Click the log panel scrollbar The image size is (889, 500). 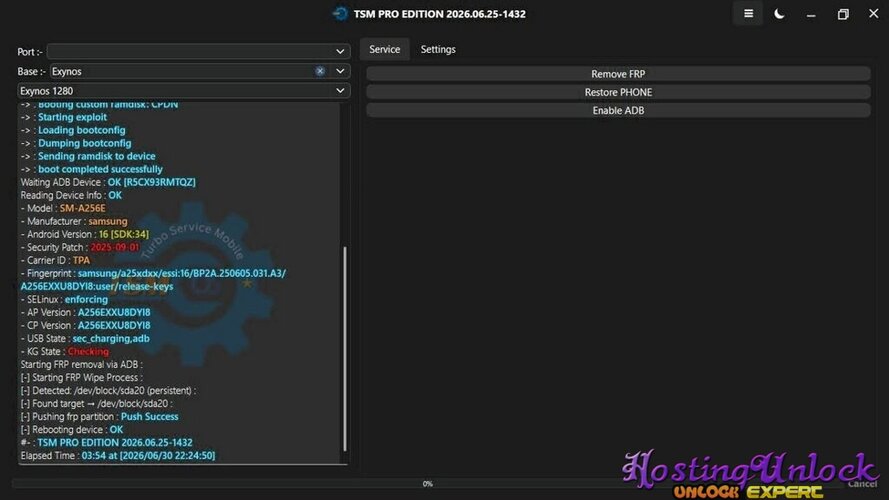[x=345, y=349]
